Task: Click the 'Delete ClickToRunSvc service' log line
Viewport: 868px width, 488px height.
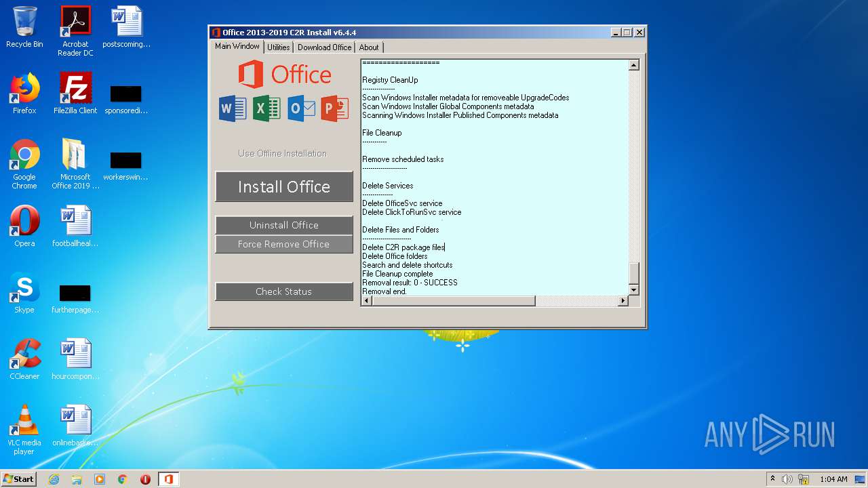Action: pyautogui.click(x=412, y=212)
